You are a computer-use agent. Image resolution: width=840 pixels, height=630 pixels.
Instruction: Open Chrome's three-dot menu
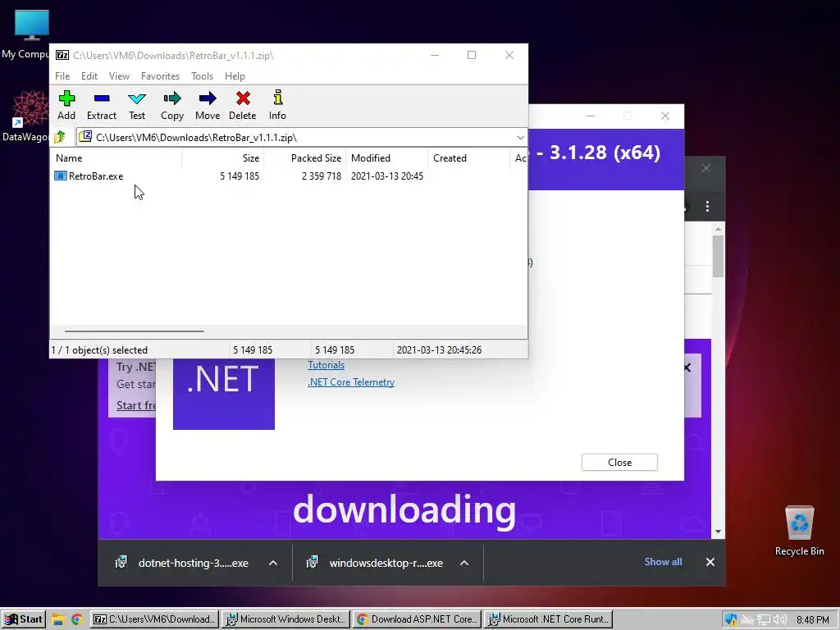(707, 206)
